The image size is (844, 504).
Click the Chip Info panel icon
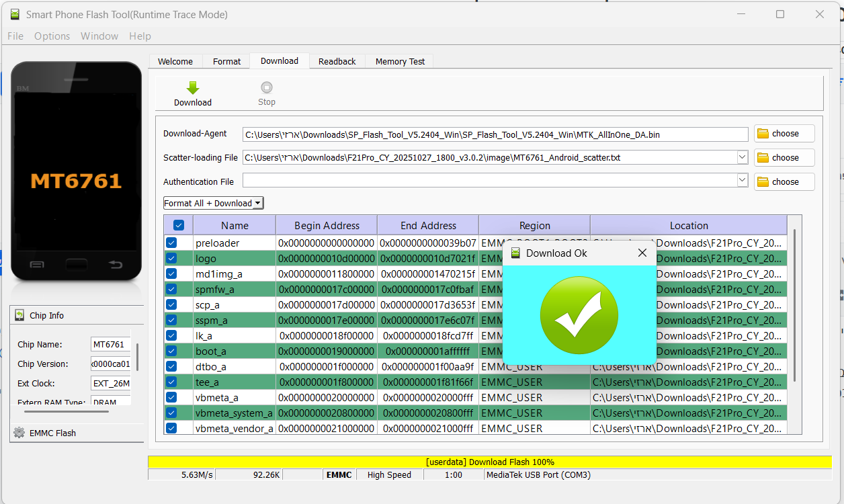(19, 315)
